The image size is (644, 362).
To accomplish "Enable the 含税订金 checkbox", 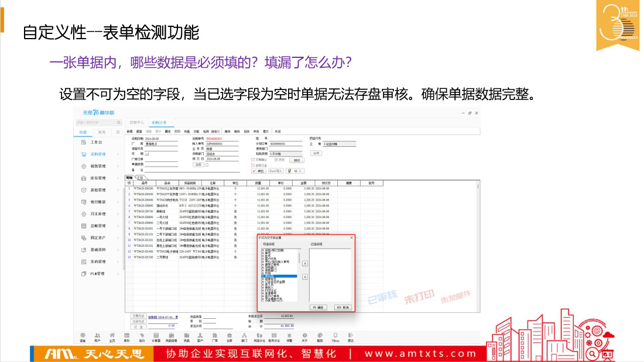I will pos(253,165).
